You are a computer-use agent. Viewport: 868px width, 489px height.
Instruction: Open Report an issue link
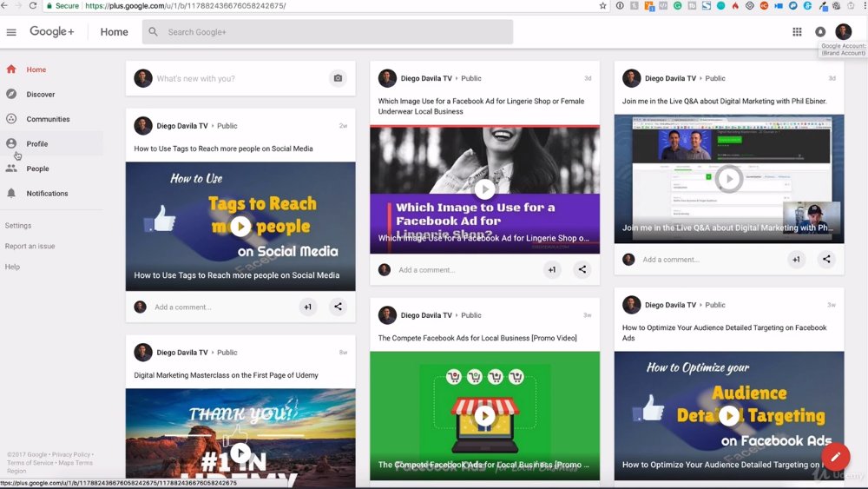30,246
